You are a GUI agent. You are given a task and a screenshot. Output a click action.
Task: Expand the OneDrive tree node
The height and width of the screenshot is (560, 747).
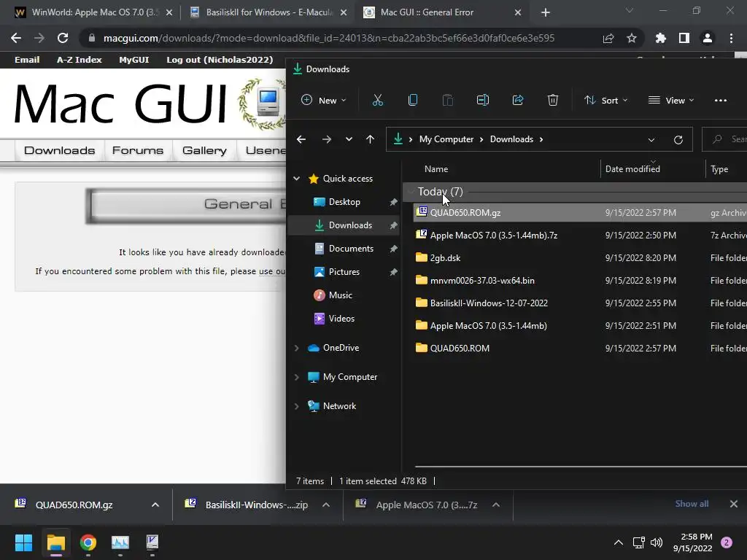(x=297, y=348)
